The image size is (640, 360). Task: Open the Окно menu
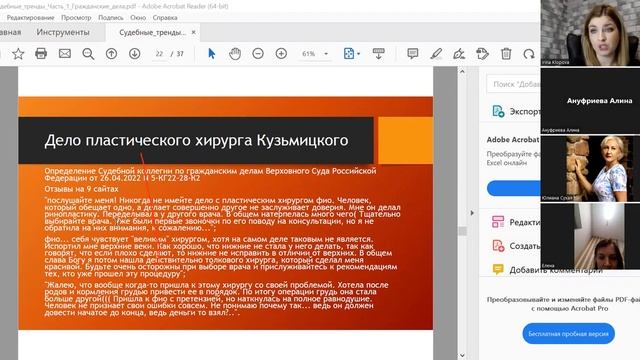[x=138, y=18]
